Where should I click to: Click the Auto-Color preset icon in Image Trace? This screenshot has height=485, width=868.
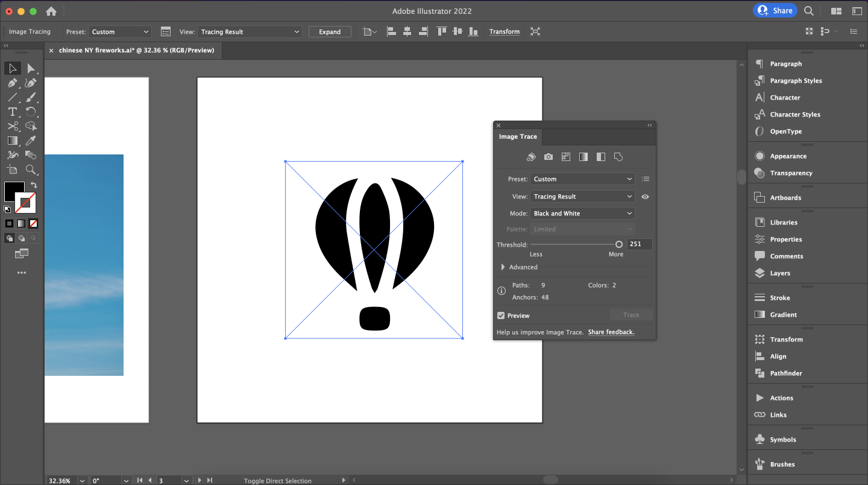[530, 157]
